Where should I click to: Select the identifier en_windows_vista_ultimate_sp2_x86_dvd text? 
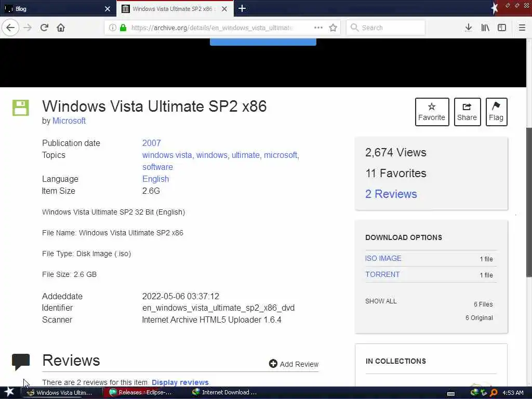[218, 308]
